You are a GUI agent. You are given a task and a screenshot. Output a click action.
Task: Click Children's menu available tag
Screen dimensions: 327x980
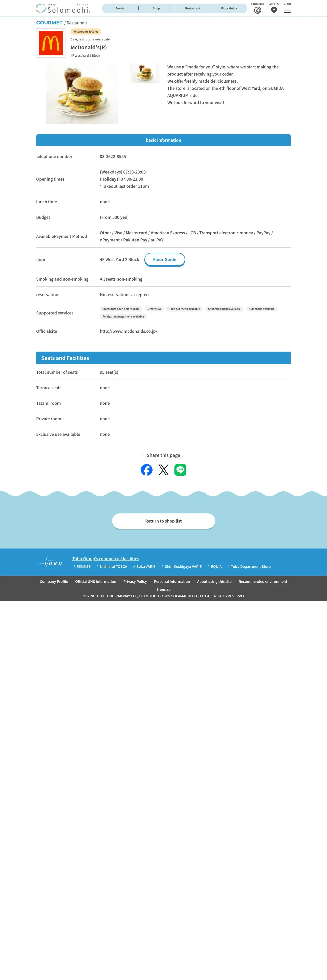point(224,309)
